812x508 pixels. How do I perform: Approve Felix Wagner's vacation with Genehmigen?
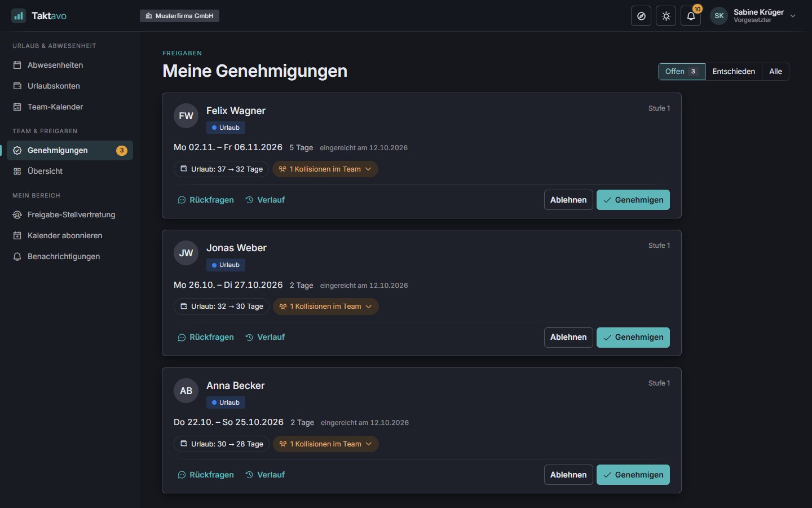coord(633,200)
